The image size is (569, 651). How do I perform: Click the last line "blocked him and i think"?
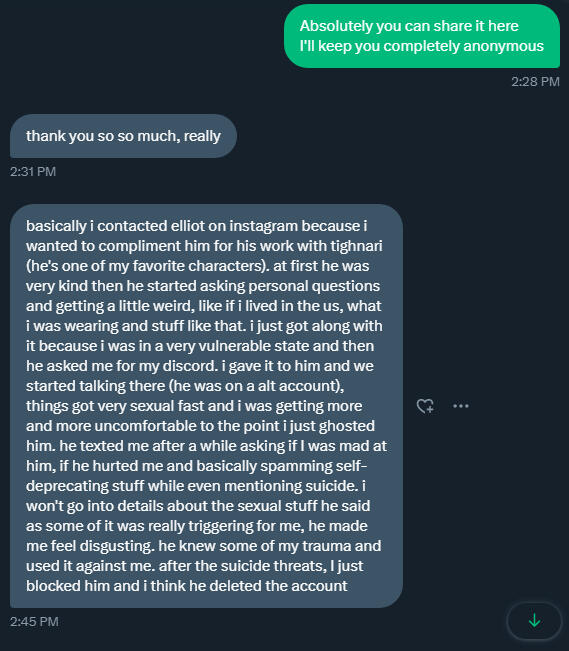click(186, 586)
